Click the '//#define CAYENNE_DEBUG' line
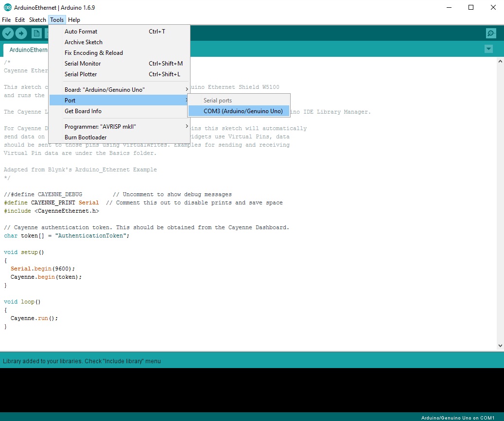Image resolution: width=504 pixels, height=421 pixels. [x=43, y=194]
